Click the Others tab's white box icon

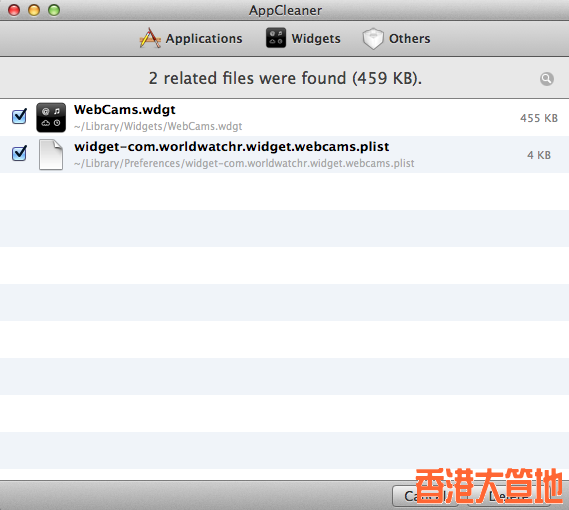click(x=373, y=38)
